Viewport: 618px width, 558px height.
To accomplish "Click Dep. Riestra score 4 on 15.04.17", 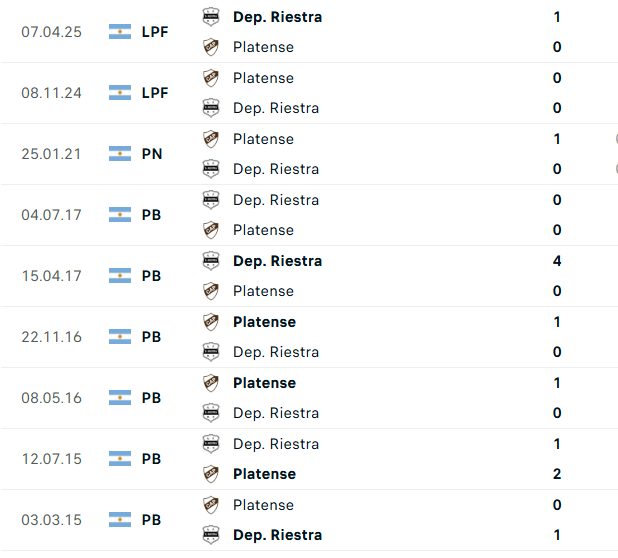I will pos(557,261).
